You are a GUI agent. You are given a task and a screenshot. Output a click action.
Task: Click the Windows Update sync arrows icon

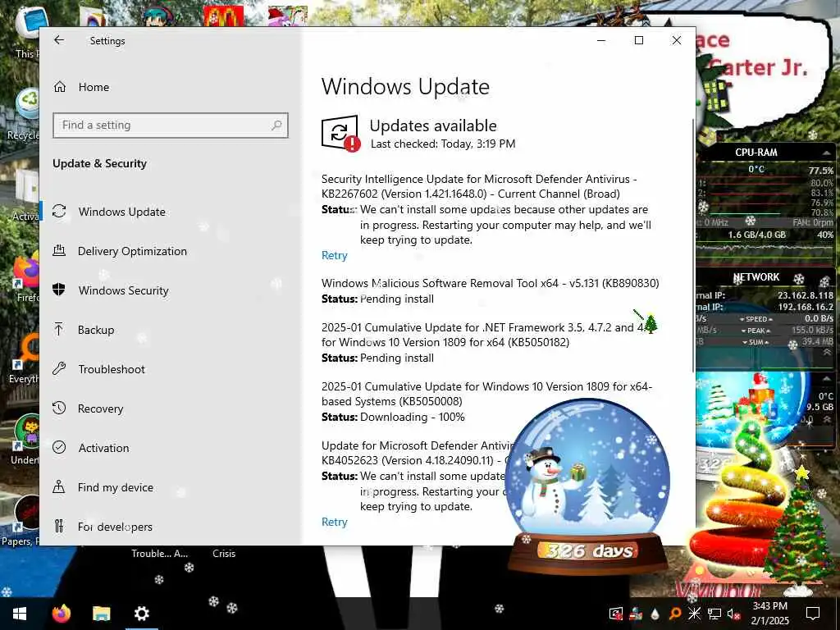[59, 211]
